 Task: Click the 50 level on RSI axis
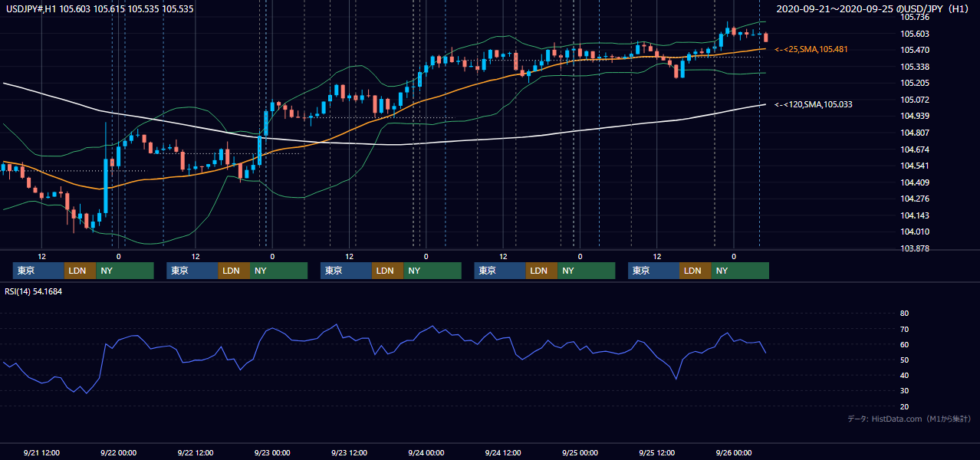click(904, 360)
